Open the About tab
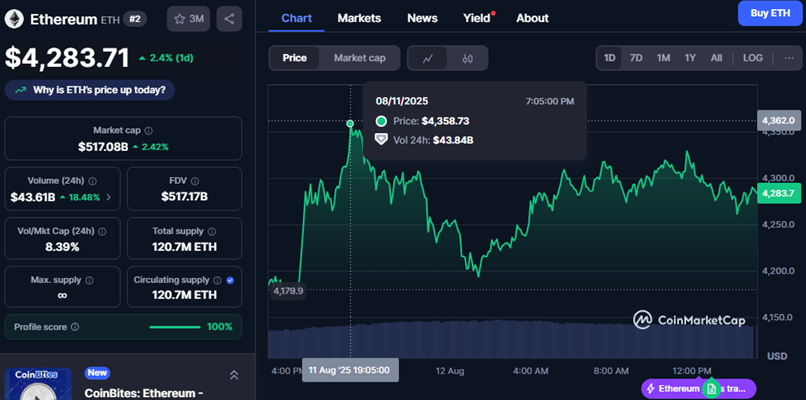The height and width of the screenshot is (400, 806). 533,18
